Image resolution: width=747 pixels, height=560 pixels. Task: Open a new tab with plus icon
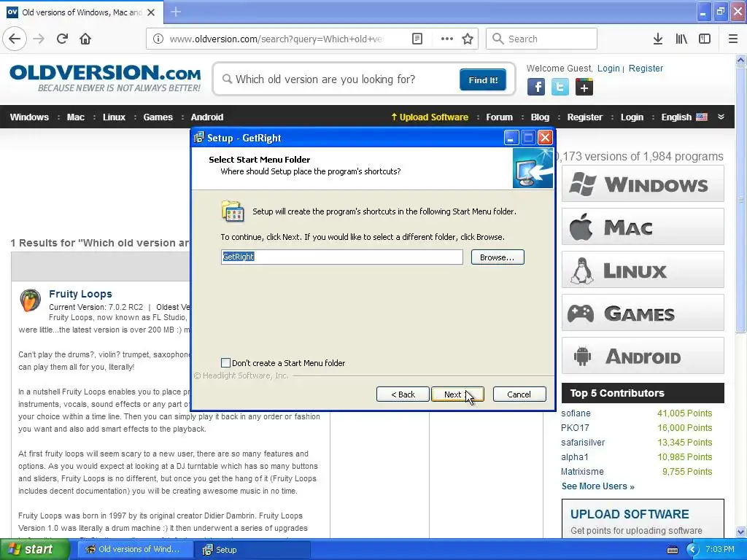coord(175,12)
